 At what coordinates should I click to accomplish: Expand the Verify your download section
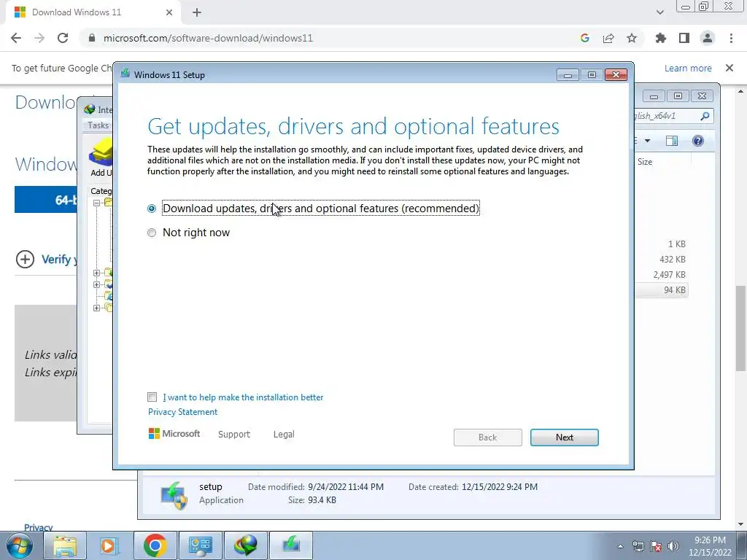point(25,260)
